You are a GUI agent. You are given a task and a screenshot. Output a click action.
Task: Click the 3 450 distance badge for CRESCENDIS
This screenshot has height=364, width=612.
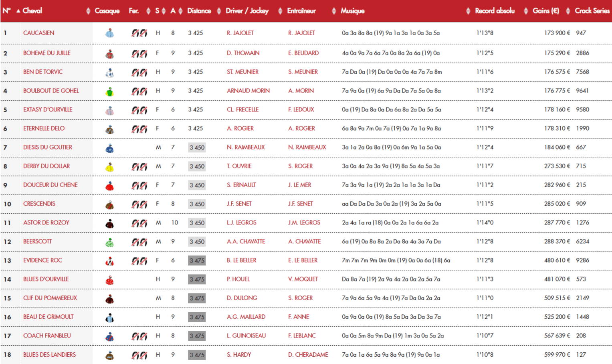point(197,204)
